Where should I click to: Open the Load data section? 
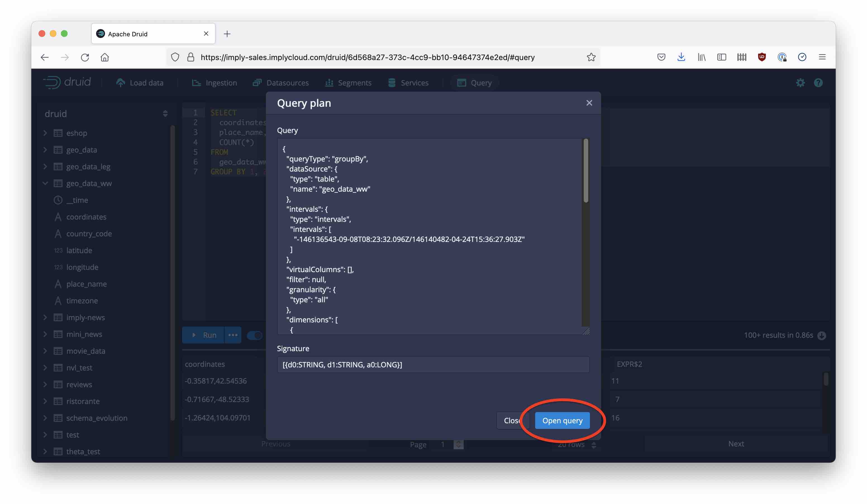(140, 83)
